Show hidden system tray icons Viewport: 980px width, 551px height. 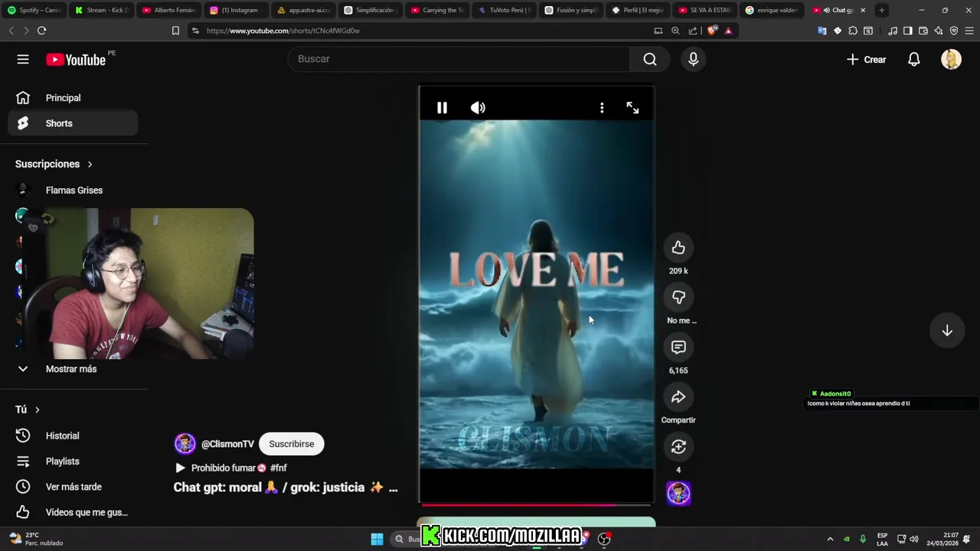[x=830, y=539]
